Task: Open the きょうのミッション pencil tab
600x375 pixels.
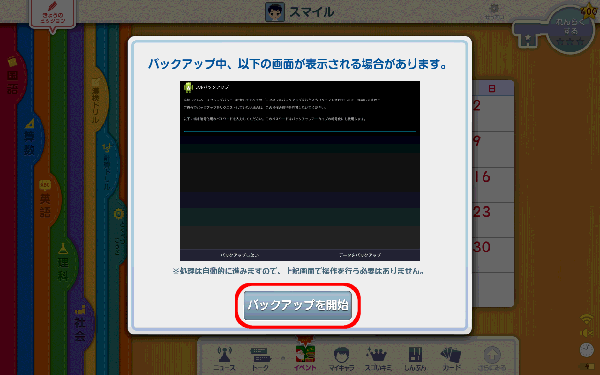Action: point(53,15)
